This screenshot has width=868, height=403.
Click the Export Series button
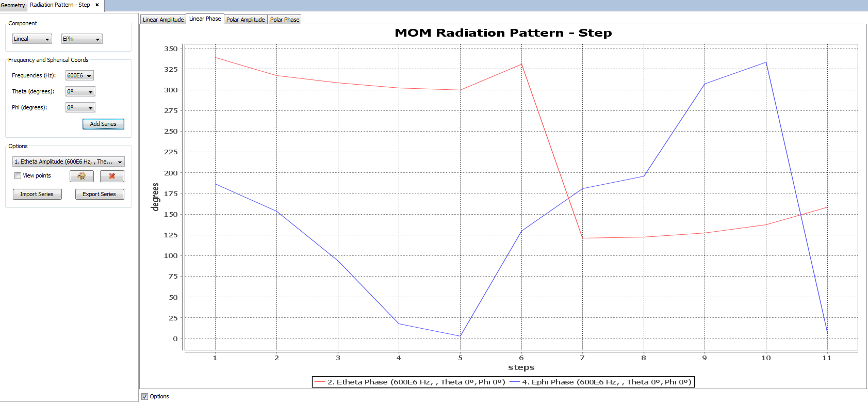[x=100, y=195]
